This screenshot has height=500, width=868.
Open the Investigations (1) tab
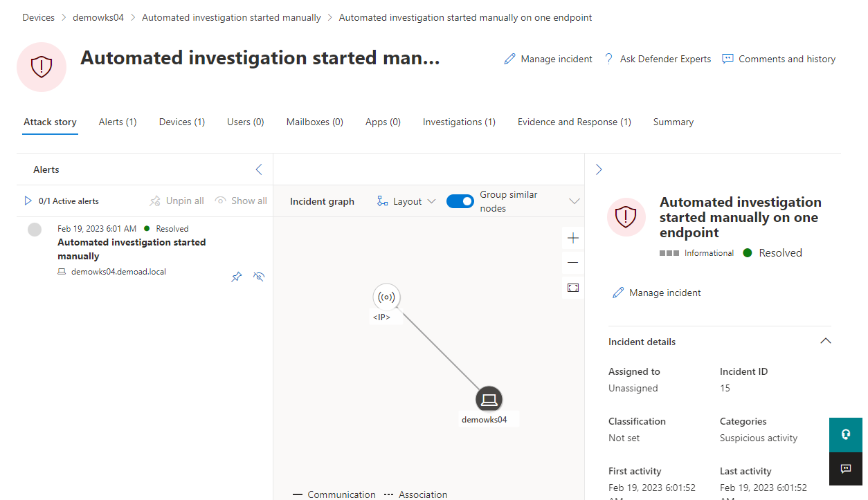click(x=459, y=122)
